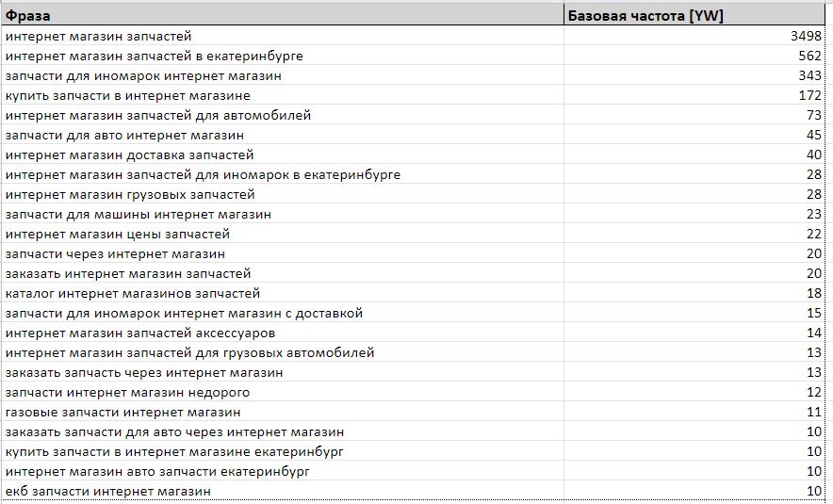Select the 'Фраза' column header

(282, 15)
